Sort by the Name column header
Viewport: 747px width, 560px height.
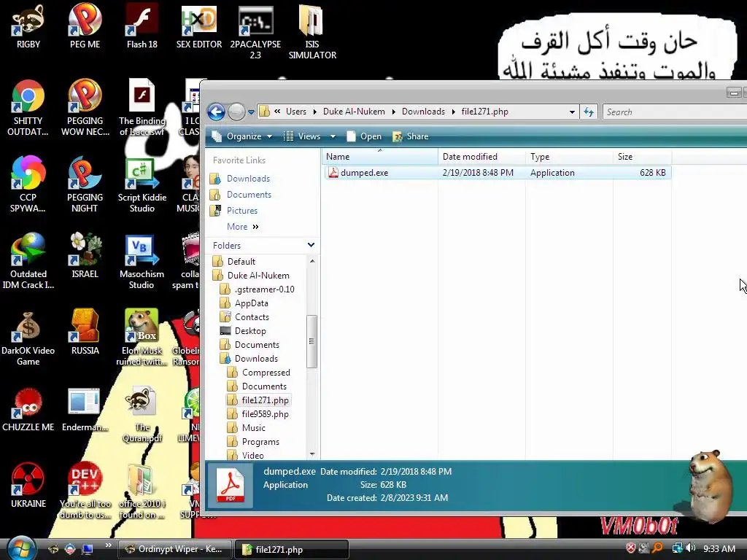[380, 157]
